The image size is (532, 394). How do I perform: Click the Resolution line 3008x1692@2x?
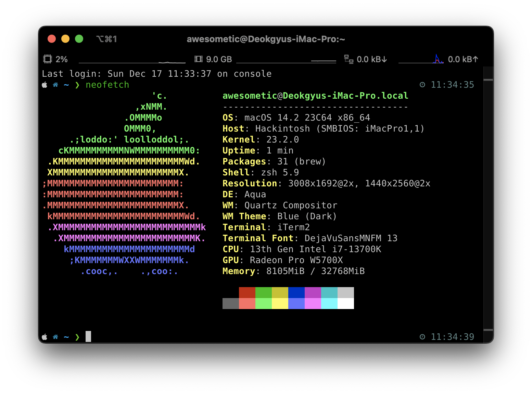[327, 183]
